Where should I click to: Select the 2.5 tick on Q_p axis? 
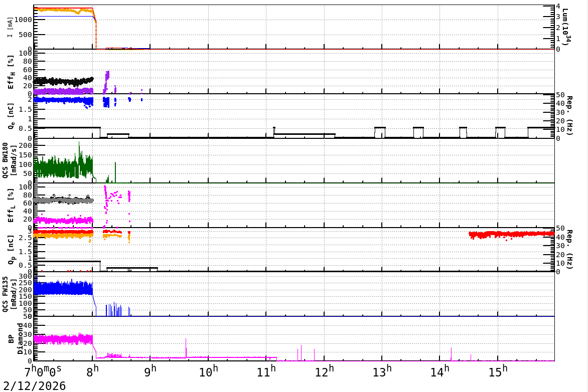click(x=25, y=238)
